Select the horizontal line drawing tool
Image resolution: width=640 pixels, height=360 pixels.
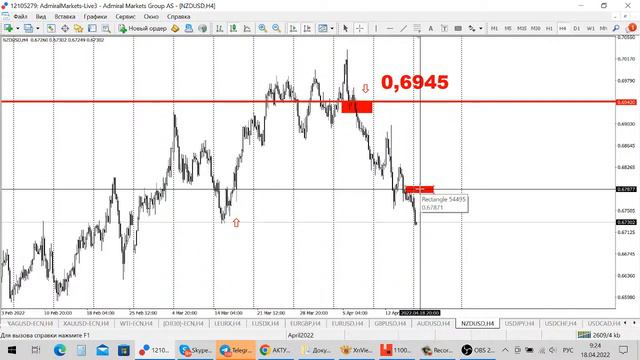[390, 28]
